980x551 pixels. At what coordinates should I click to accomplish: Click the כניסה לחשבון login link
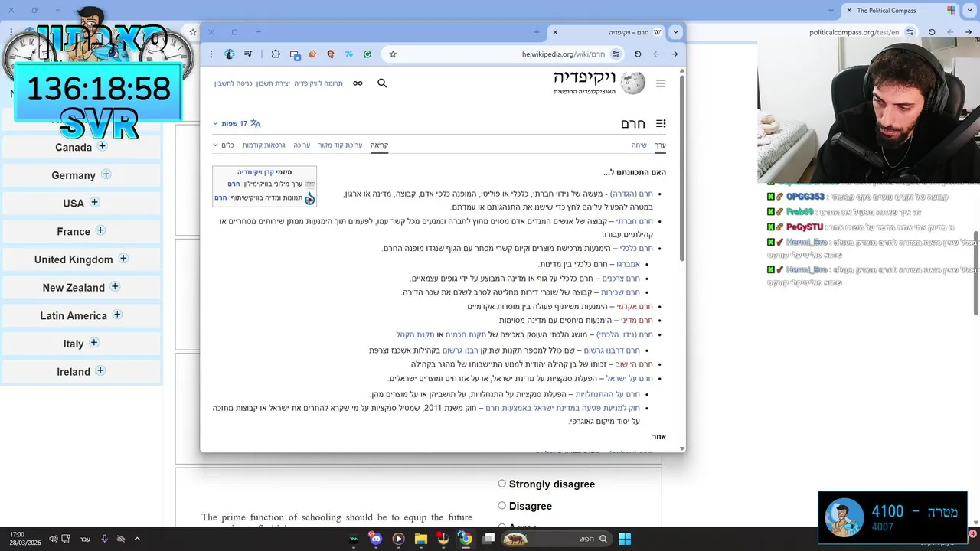pos(233,83)
